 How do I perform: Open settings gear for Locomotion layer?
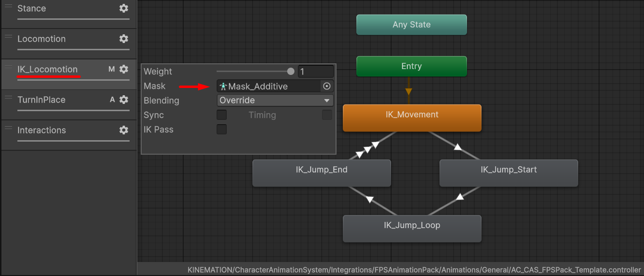[x=124, y=39]
